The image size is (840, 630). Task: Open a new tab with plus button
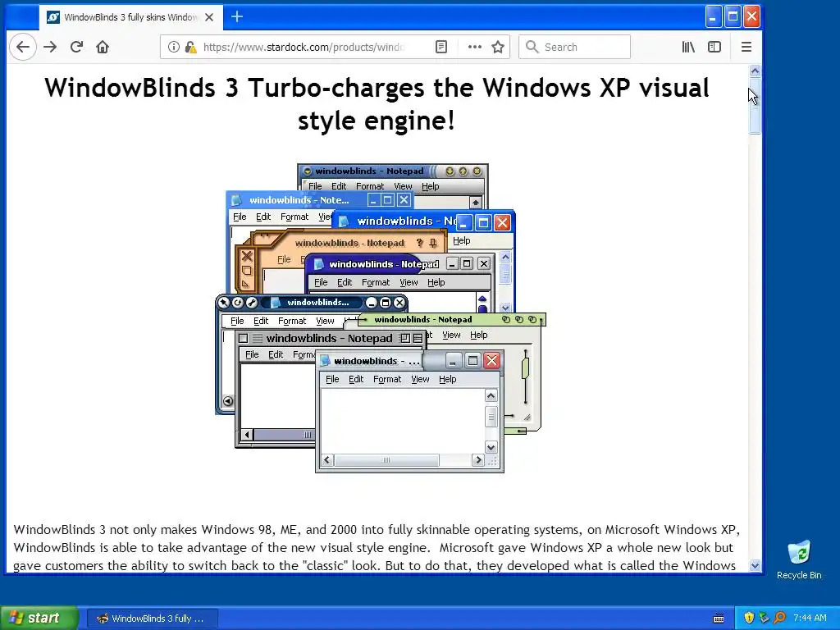237,17
